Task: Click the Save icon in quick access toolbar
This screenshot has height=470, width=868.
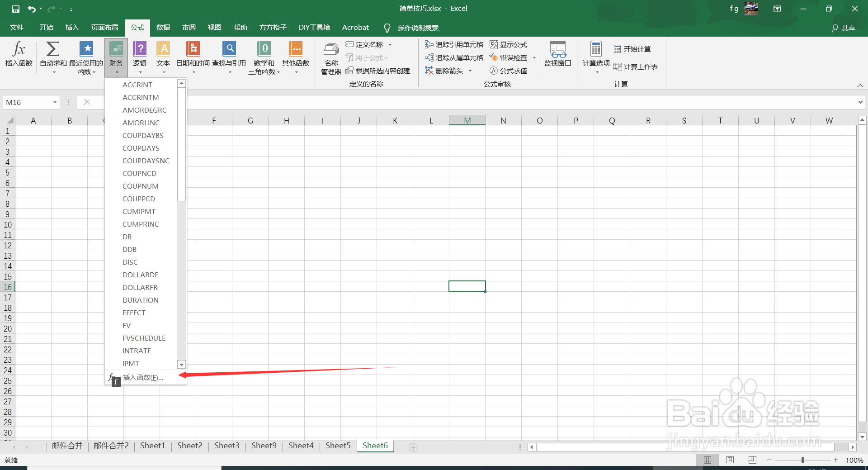Action: click(16, 9)
